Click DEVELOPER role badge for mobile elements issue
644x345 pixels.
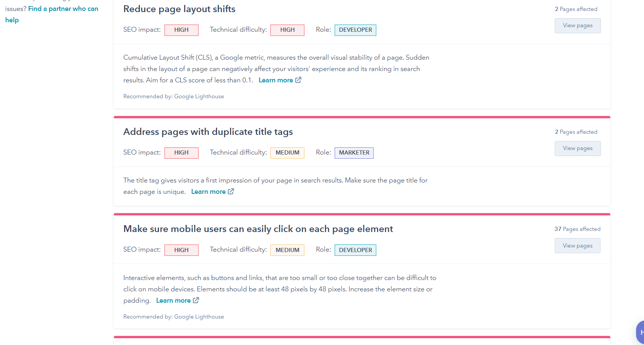pos(355,250)
